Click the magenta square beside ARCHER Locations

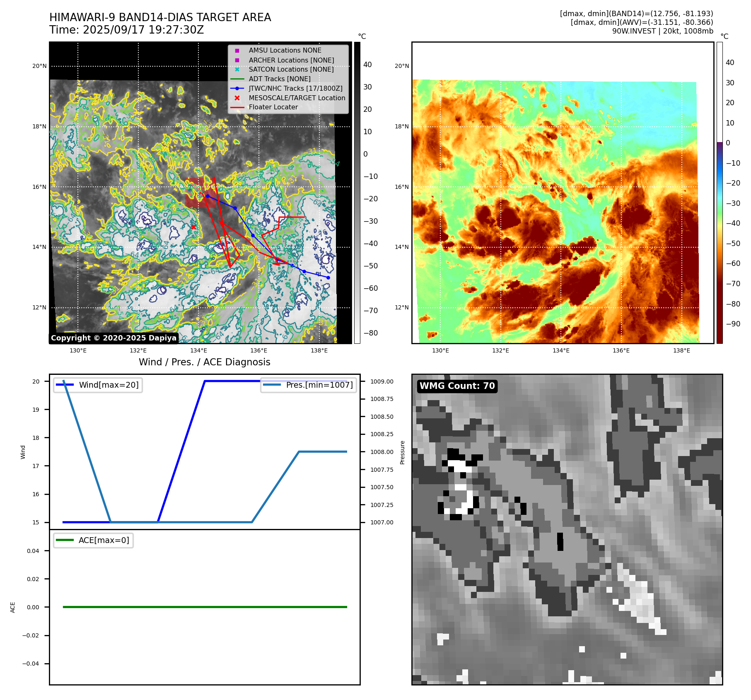(x=237, y=60)
